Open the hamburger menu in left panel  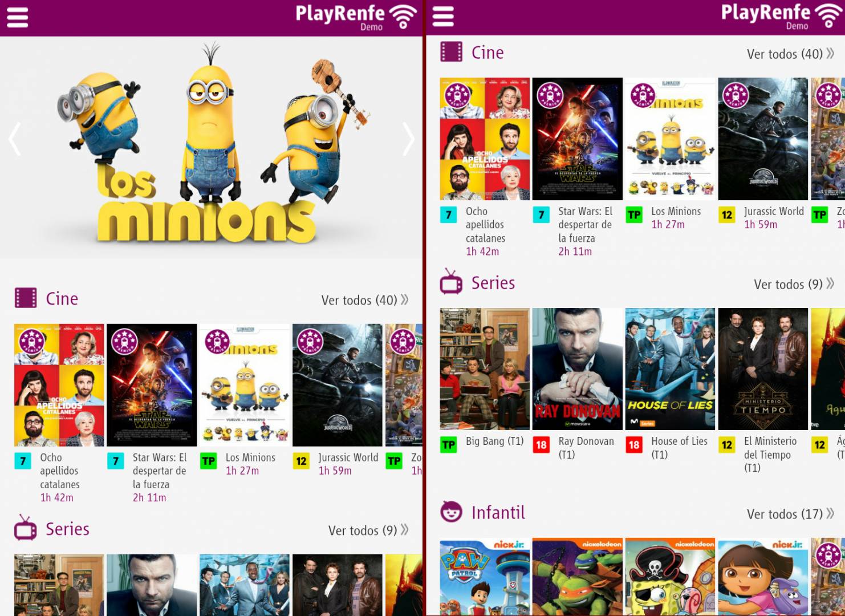17,17
